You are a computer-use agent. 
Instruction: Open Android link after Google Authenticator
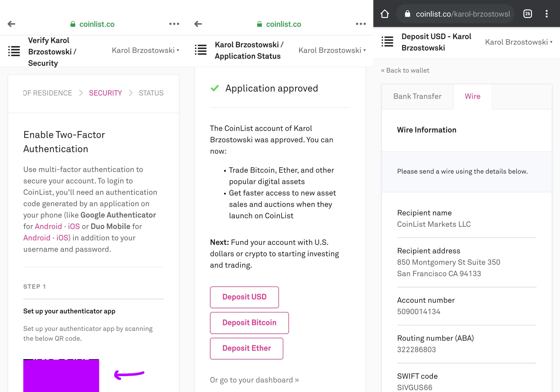coord(48,226)
